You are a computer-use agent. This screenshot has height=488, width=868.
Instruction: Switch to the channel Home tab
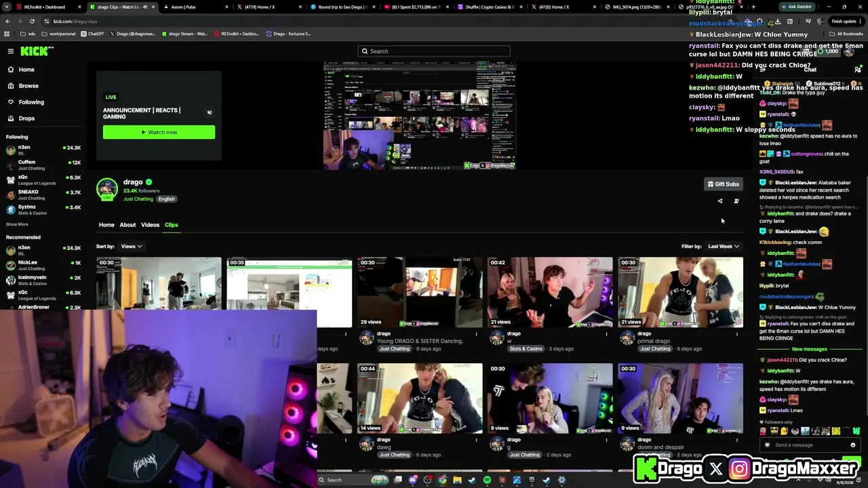click(x=106, y=225)
